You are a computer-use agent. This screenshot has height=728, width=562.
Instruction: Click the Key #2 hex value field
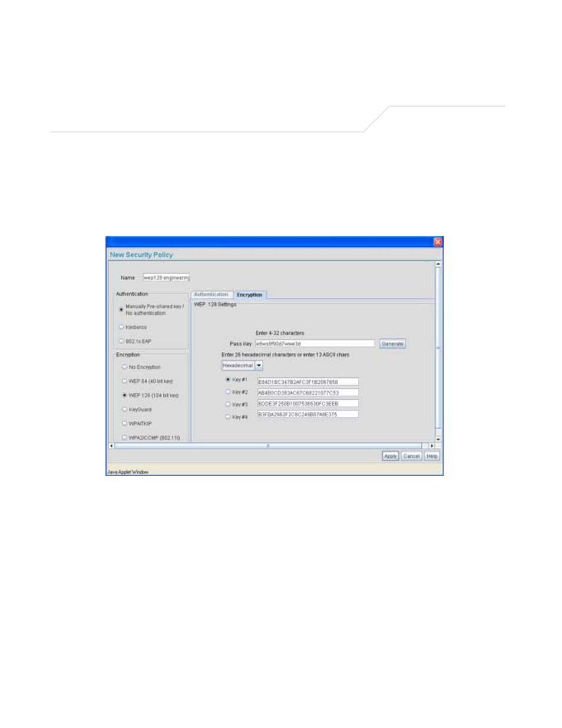point(308,393)
